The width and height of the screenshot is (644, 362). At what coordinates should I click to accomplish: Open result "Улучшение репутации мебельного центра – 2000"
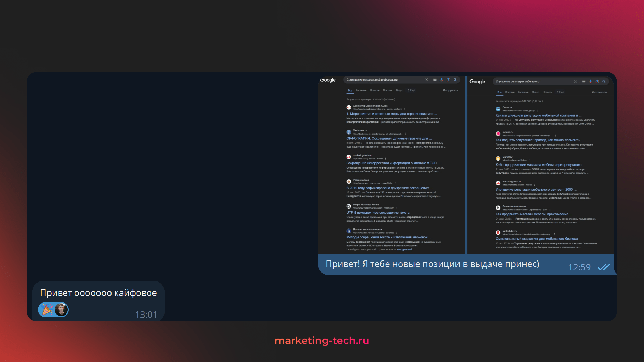click(536, 190)
